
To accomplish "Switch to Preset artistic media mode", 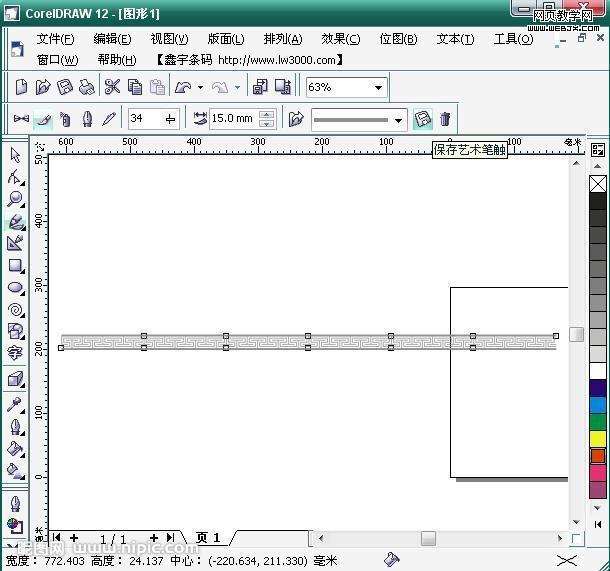I will point(21,119).
